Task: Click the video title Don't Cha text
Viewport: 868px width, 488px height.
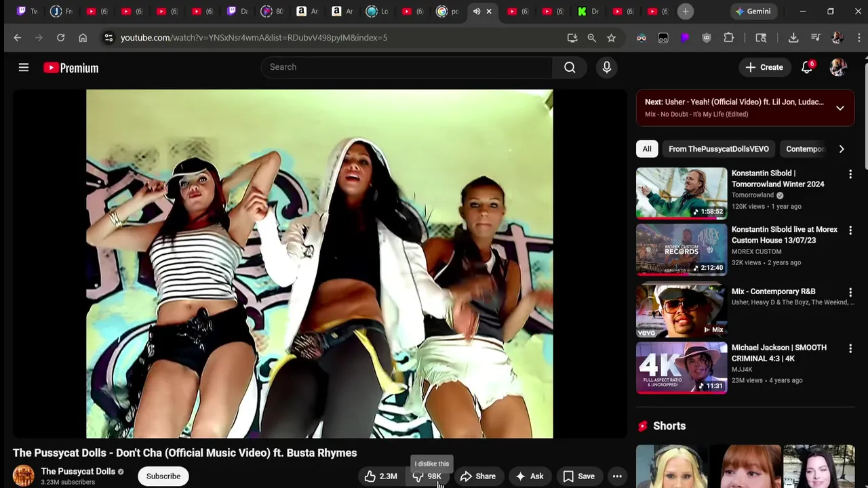Action: [184, 453]
